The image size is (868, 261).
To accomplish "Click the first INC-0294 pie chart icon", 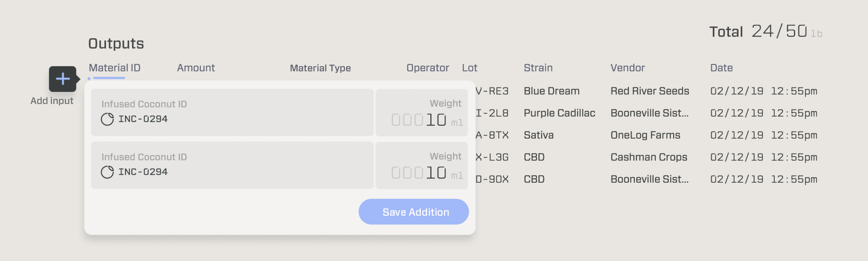I will coord(107,119).
